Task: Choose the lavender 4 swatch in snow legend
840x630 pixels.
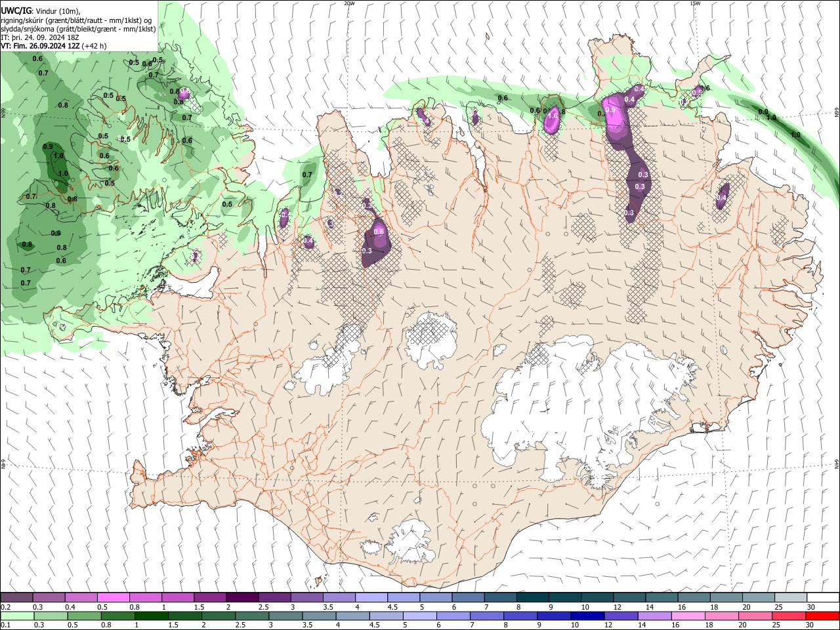Action: [371, 598]
